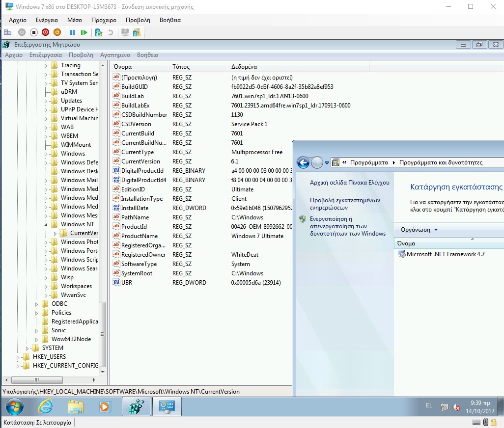Viewport: 504px width, 428px height.
Task: Expand the Tracing registry key
Action: [x=46, y=65]
